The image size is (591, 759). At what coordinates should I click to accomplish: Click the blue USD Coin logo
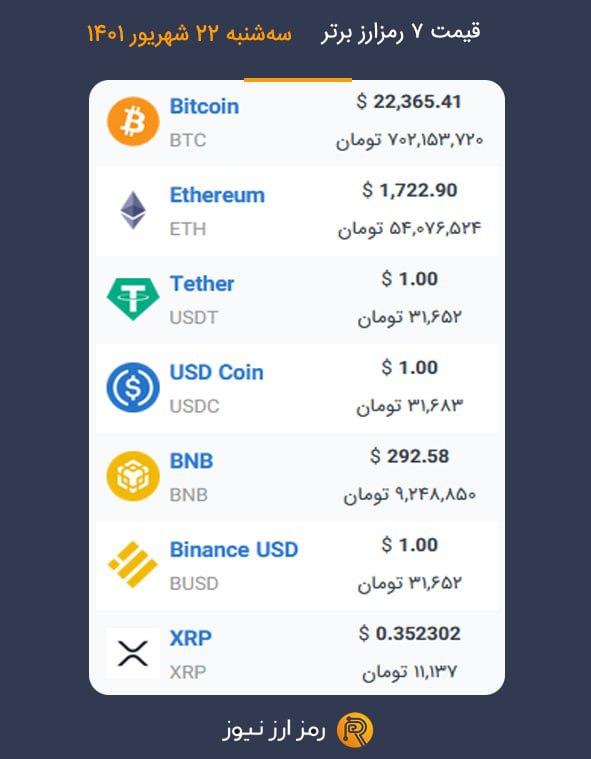pos(133,387)
